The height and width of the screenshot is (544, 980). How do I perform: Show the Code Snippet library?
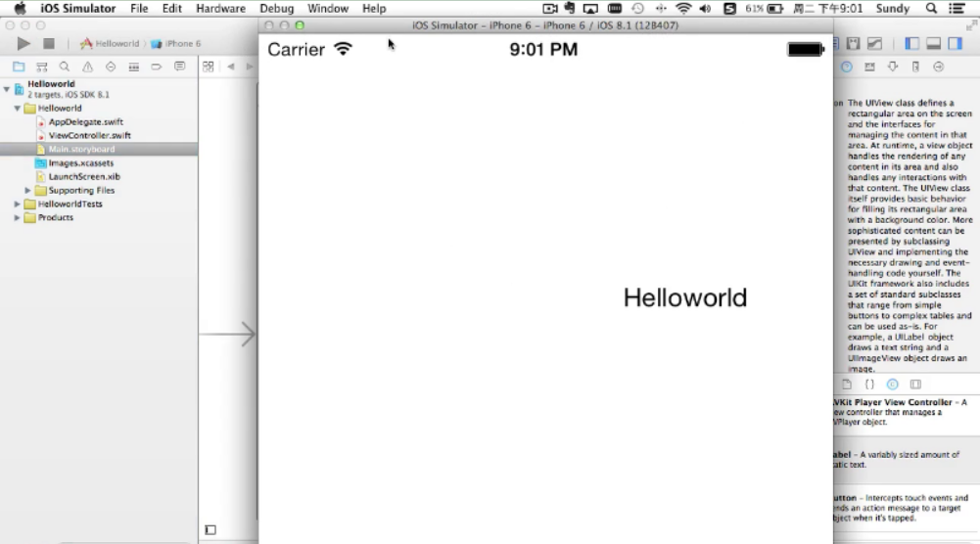(869, 385)
